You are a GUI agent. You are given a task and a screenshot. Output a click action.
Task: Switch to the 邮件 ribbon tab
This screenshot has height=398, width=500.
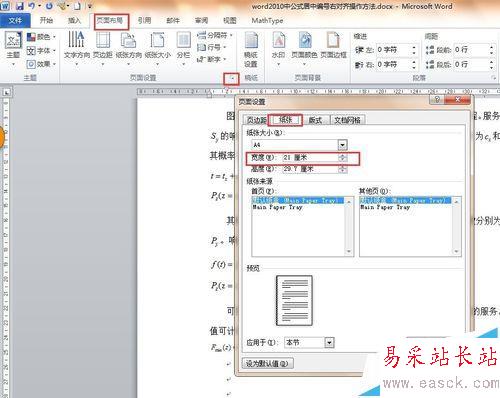pyautogui.click(x=173, y=21)
